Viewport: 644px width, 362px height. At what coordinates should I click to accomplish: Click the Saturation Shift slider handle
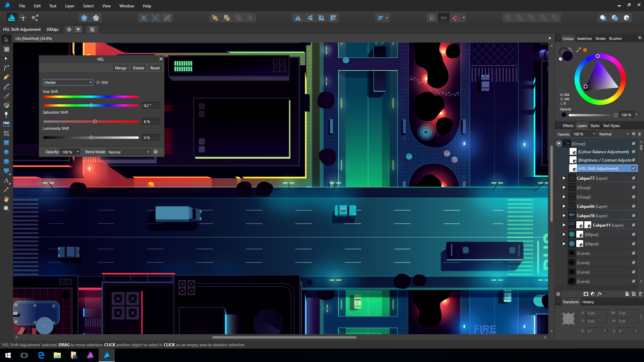95,122
